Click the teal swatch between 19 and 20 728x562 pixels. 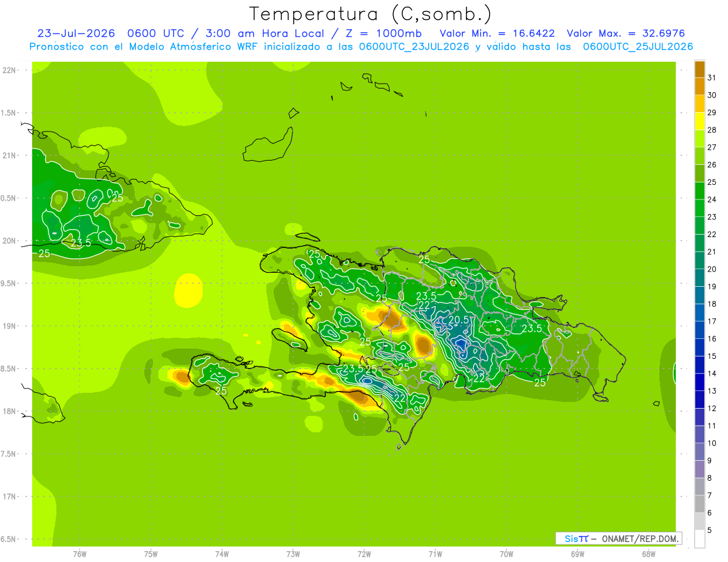click(699, 278)
